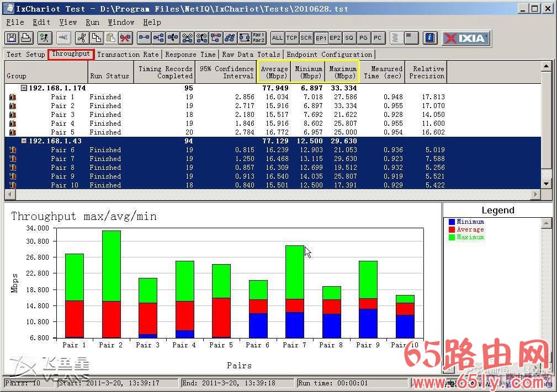This screenshot has height=392, width=557.
Task: Click the Paste clipboard icon
Action: pyautogui.click(x=110, y=38)
